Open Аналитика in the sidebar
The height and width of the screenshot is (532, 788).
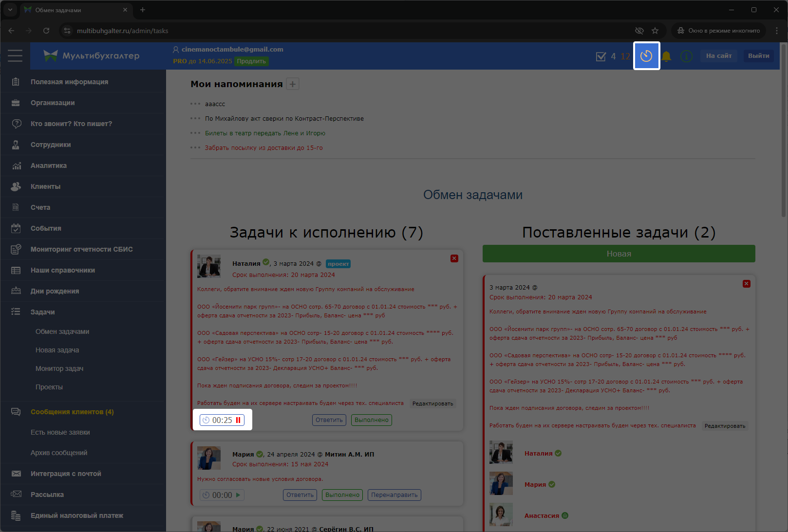click(x=49, y=165)
